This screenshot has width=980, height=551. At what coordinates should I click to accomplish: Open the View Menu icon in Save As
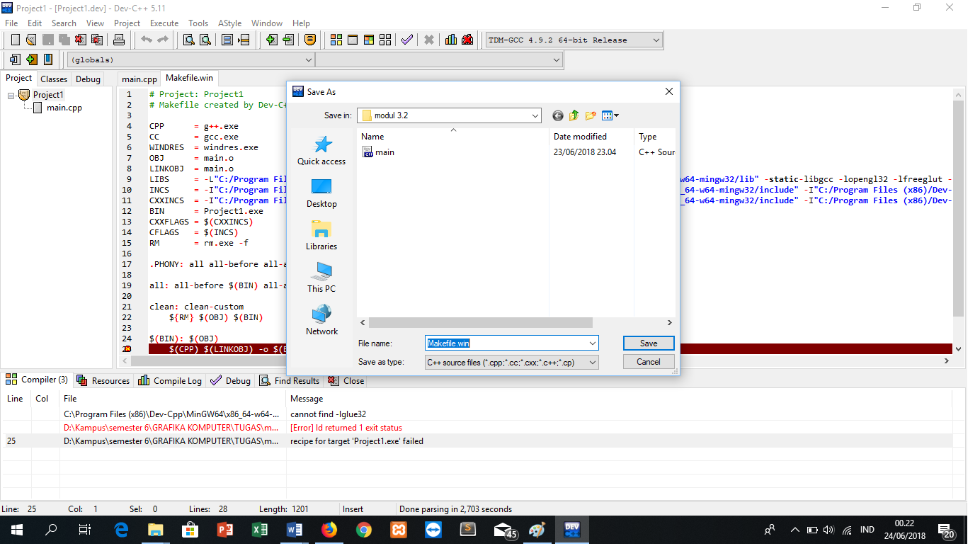click(610, 115)
